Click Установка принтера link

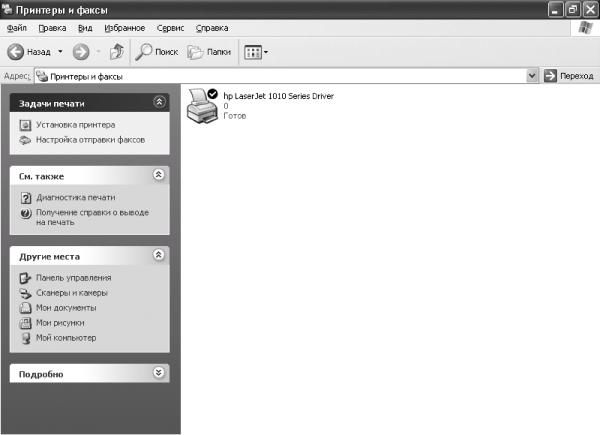point(75,125)
